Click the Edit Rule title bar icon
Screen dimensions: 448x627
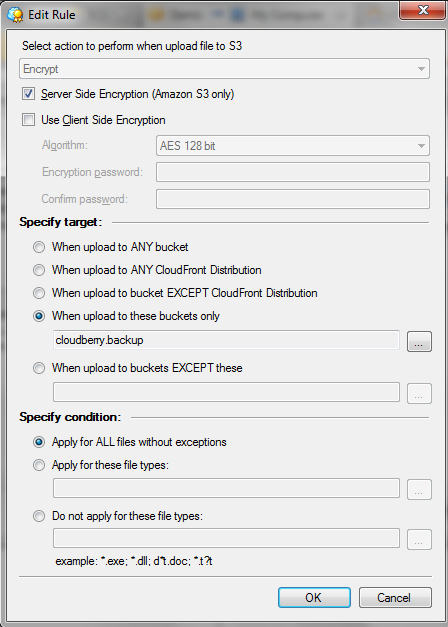pyautogui.click(x=15, y=14)
